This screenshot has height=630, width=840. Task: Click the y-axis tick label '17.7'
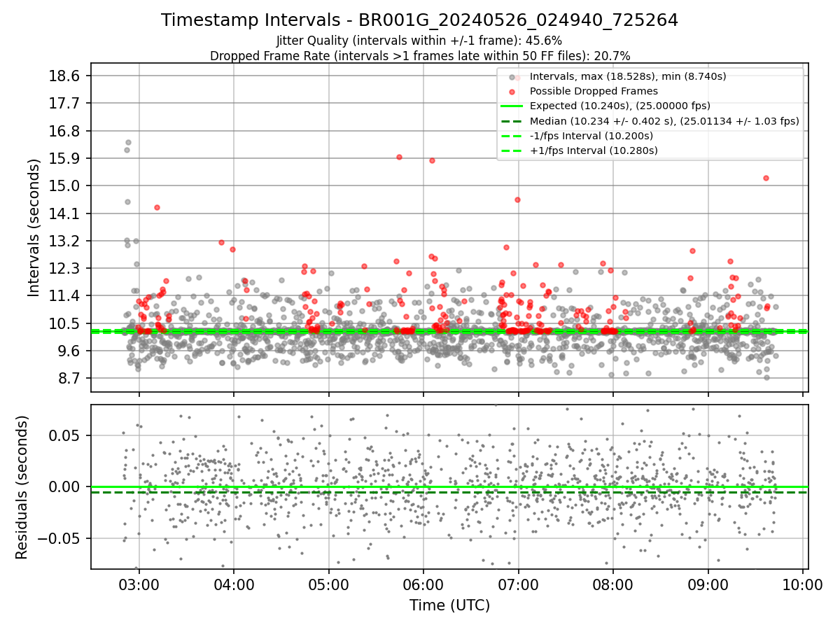65,104
